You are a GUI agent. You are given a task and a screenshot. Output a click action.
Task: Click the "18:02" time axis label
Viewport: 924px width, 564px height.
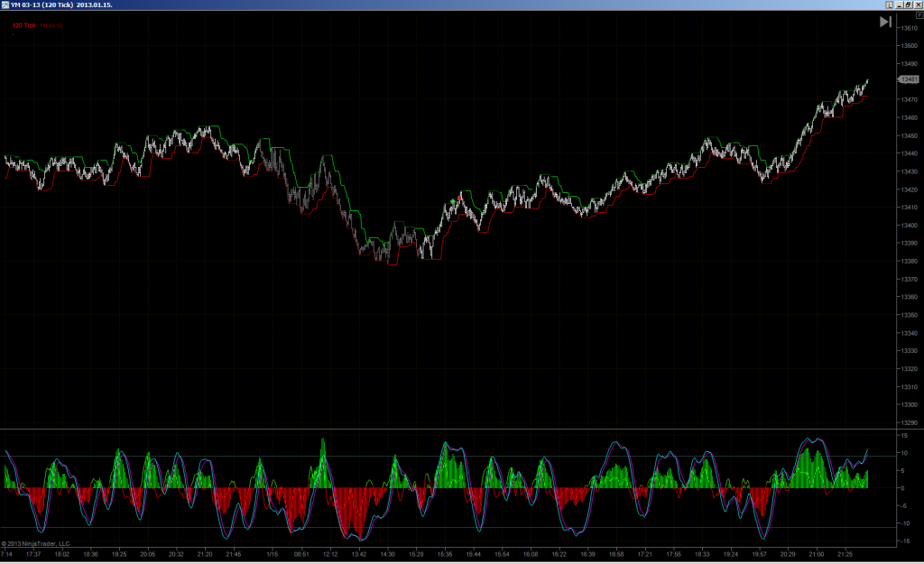click(62, 554)
